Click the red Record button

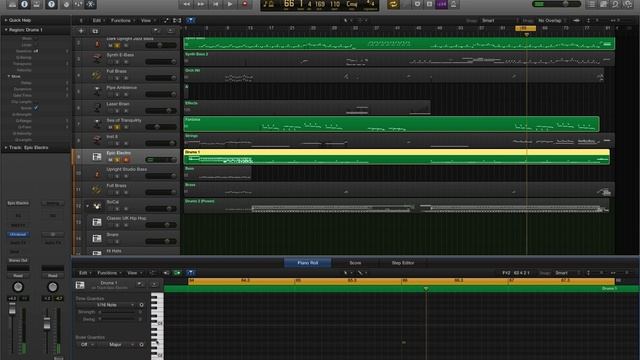point(245,4)
